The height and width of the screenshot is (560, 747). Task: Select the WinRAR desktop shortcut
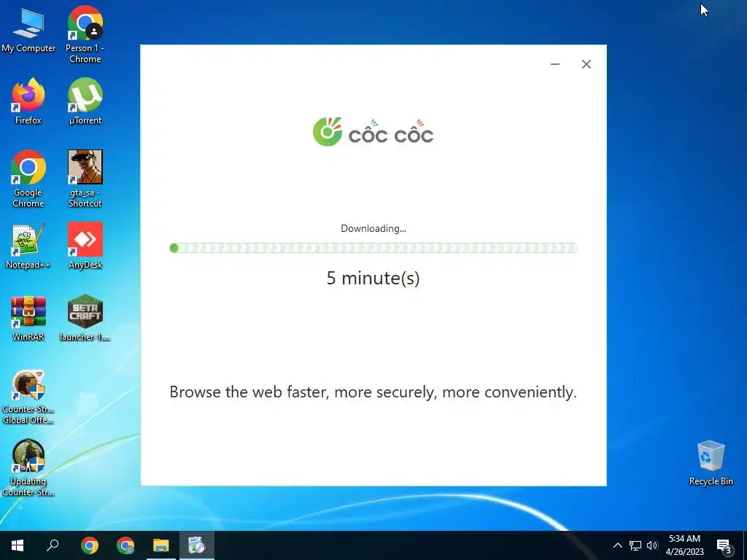click(x=28, y=318)
